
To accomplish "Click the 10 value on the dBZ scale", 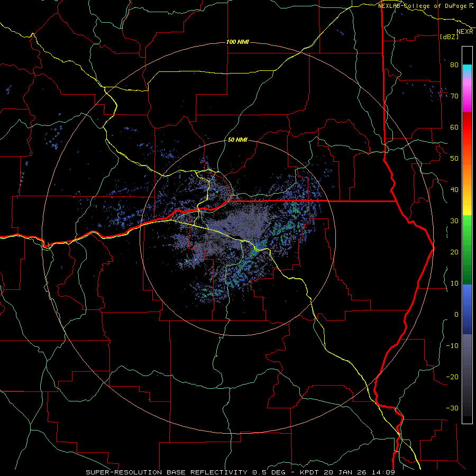I will (454, 283).
